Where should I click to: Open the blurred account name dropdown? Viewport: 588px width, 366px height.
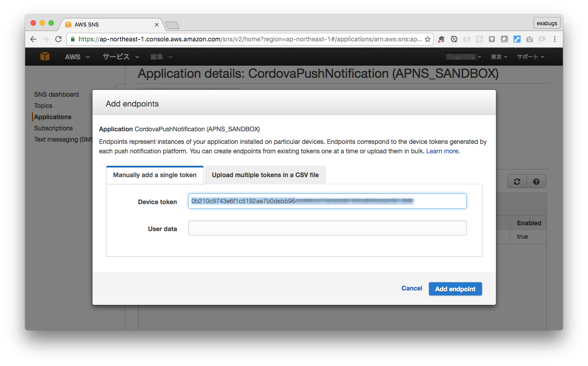(463, 57)
